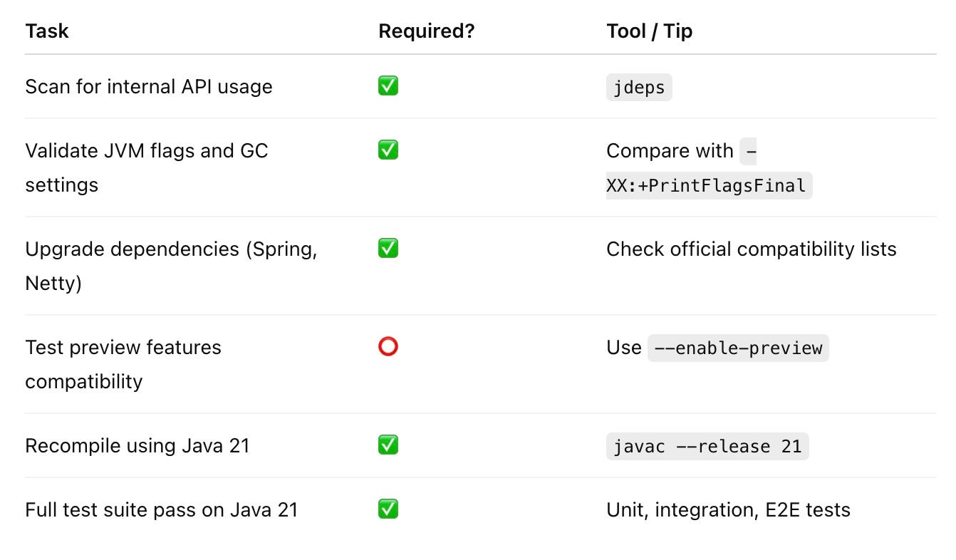Click "Upgrade dependencies (Spring, Netty)" cell
The height and width of the screenshot is (560, 956).
[x=171, y=266]
